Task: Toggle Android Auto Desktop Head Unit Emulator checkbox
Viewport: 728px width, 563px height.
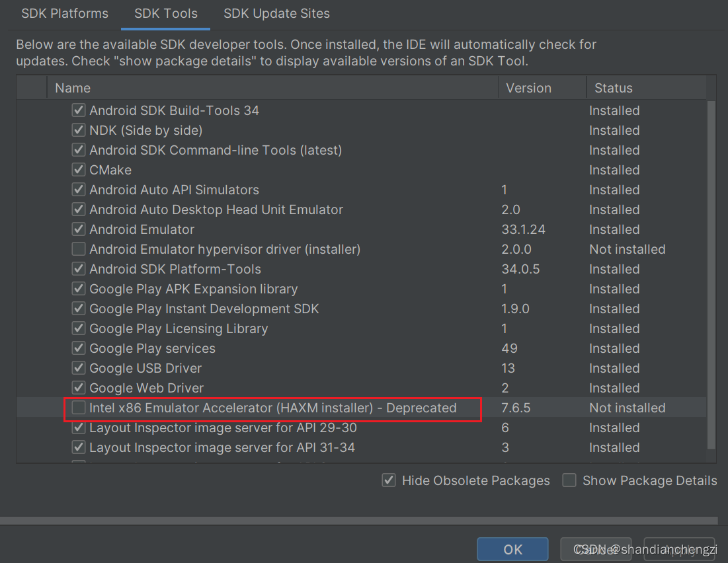Action: [x=79, y=209]
